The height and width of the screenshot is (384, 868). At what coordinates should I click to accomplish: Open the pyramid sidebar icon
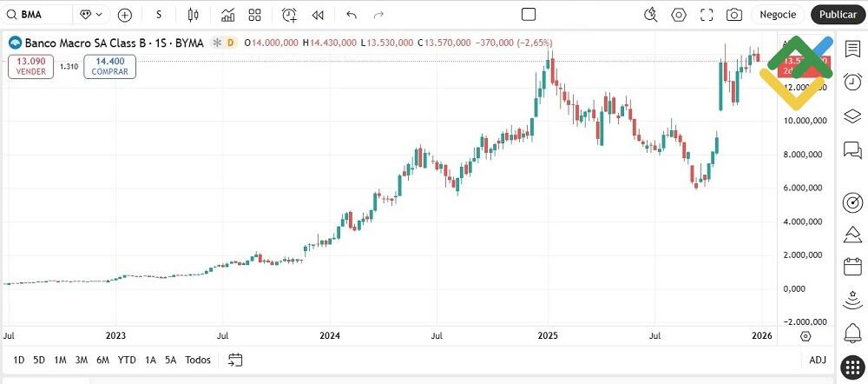point(852,235)
